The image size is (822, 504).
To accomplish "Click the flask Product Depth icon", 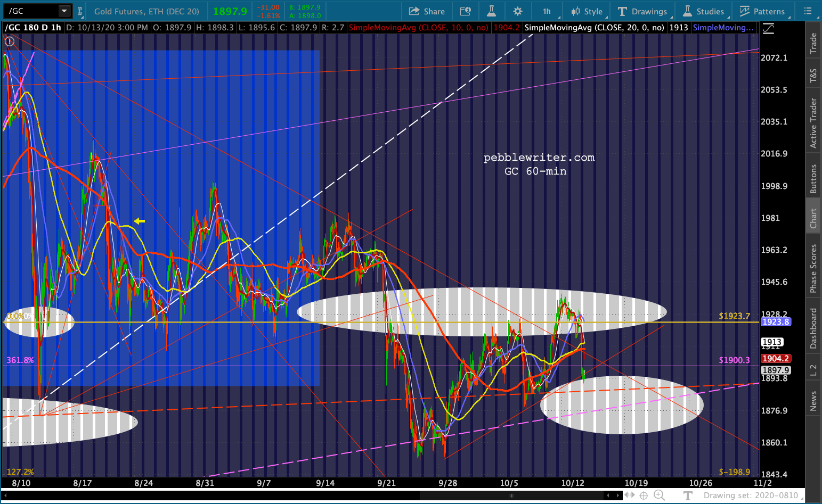I will [491, 11].
